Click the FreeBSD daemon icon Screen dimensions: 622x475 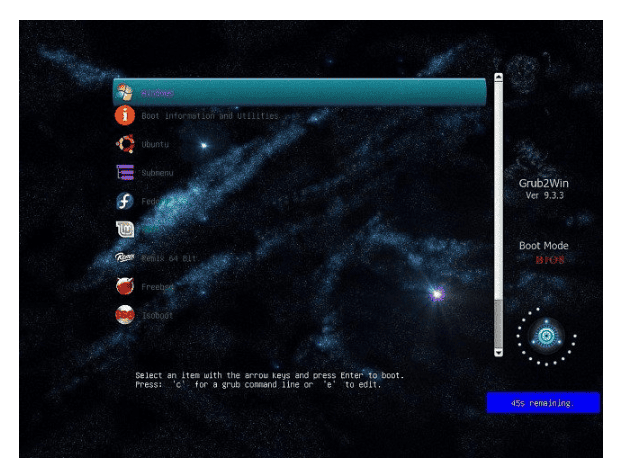point(125,286)
